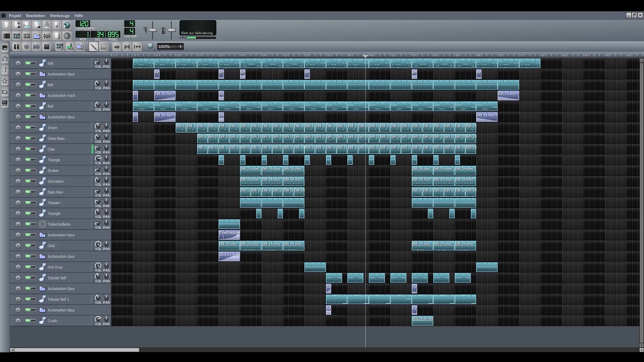Open the 100% zoom combo box
Screen dimensions: 644x362
click(x=170, y=46)
